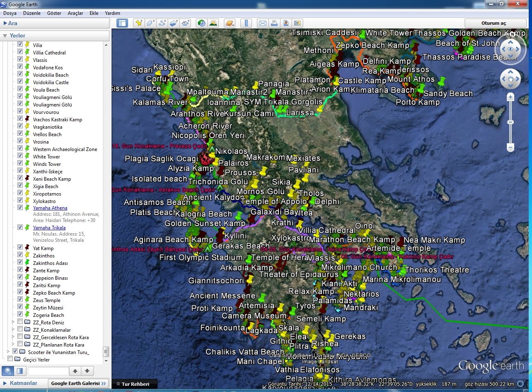Check the Geçici Yerler checkbox
The height and width of the screenshot is (392, 532).
pyautogui.click(x=10, y=359)
